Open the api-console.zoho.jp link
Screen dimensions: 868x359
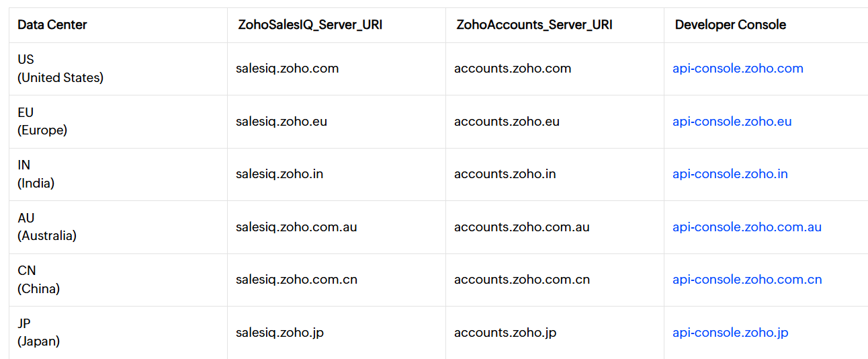coord(730,333)
